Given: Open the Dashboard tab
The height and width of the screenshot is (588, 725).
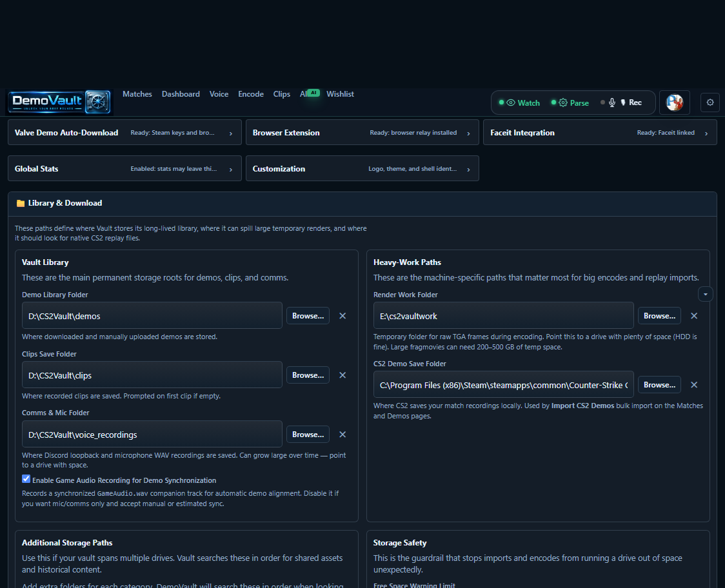Looking at the screenshot, I should tap(181, 94).
